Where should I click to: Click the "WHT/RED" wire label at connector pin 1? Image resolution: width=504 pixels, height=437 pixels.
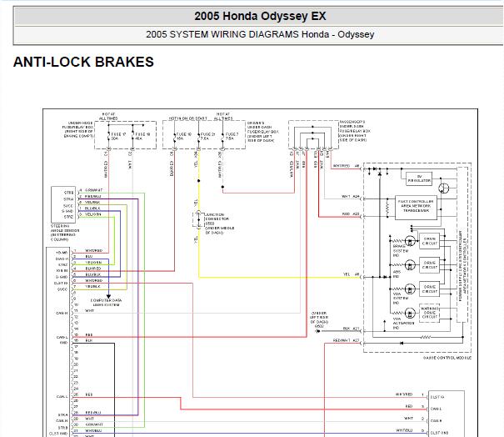pos(94,250)
